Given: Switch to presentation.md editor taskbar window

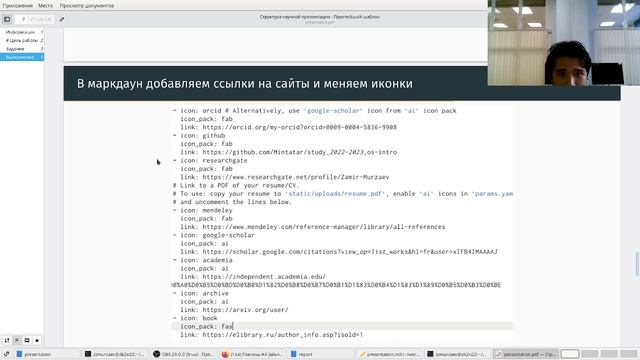Looking at the screenshot, I should tap(389, 354).
